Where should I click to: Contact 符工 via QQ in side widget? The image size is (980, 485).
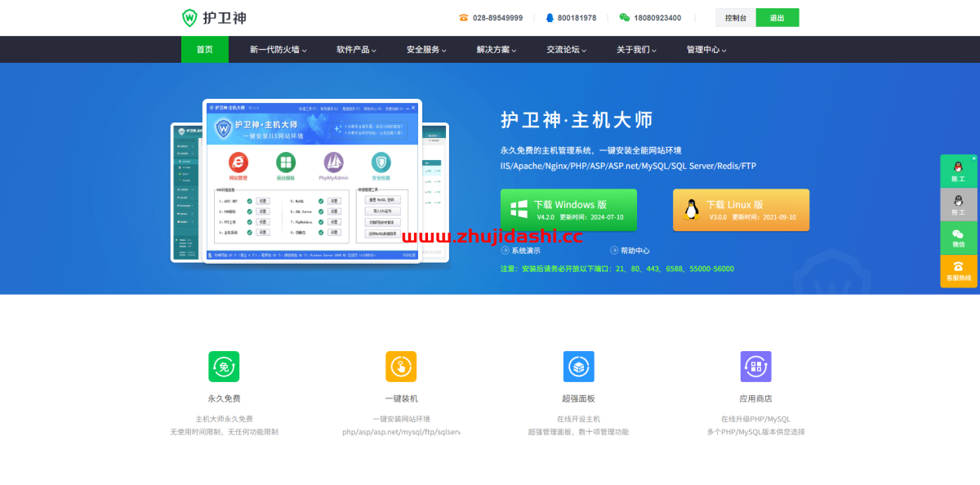click(x=958, y=205)
